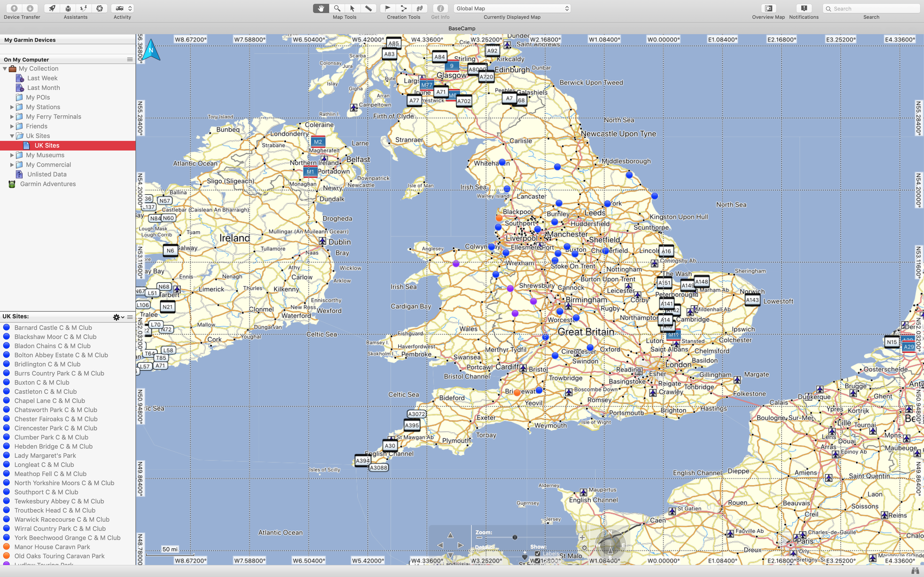Select Last Week smart list
This screenshot has width=924, height=577.
[x=42, y=78]
